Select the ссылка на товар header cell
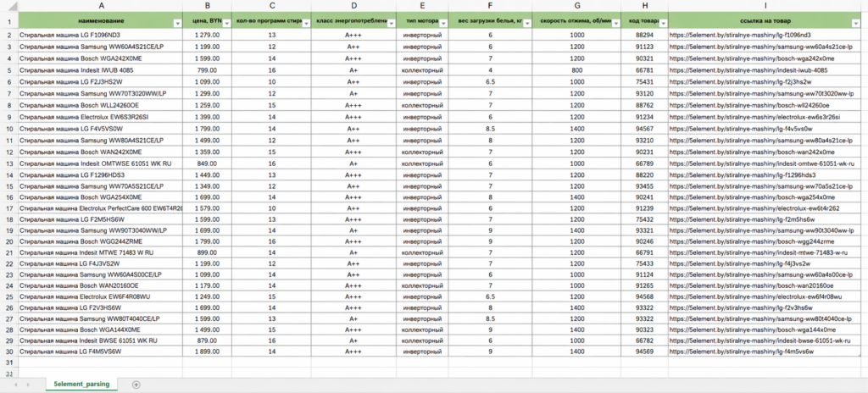This screenshot has height=393, width=868. pos(765,20)
